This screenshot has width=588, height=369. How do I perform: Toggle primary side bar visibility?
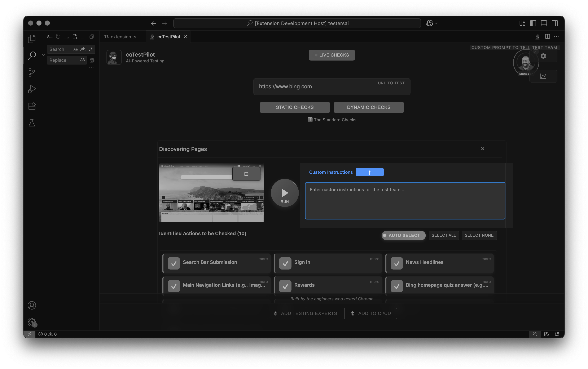coord(533,23)
